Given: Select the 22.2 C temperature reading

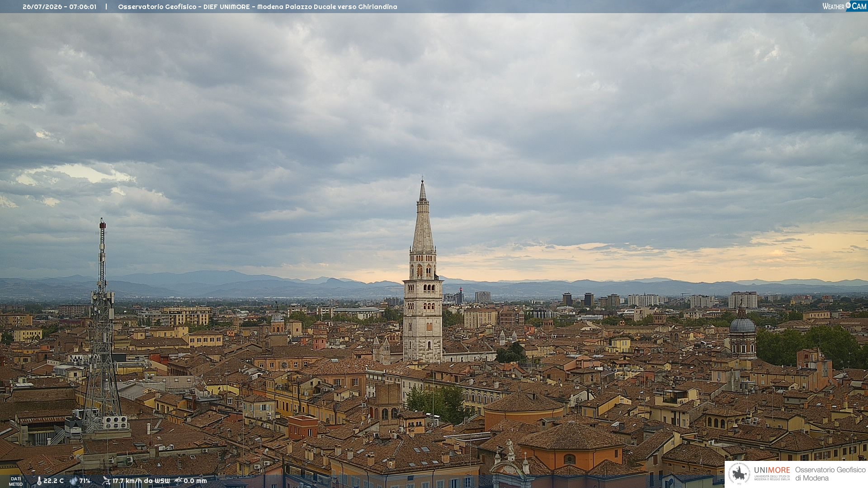Looking at the screenshot, I should tap(54, 481).
